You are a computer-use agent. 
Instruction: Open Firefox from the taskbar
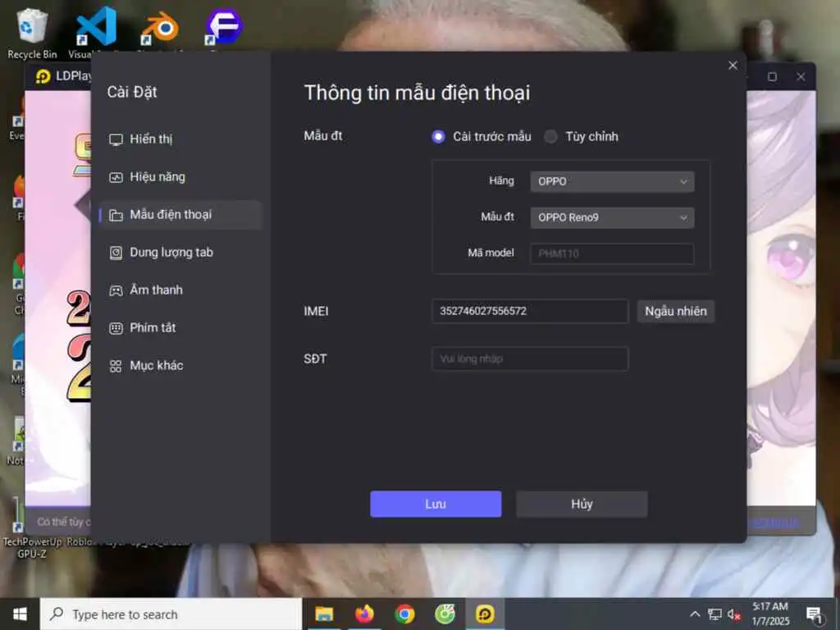pos(364,614)
